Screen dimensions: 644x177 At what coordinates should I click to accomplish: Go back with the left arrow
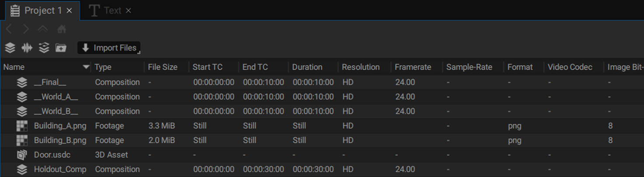[9, 29]
